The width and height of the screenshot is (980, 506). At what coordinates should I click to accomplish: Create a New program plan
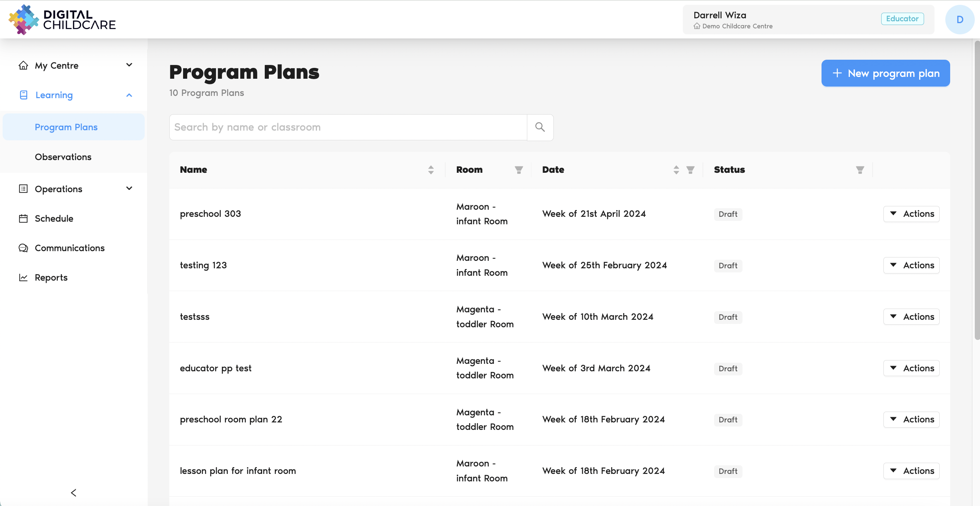coord(885,73)
